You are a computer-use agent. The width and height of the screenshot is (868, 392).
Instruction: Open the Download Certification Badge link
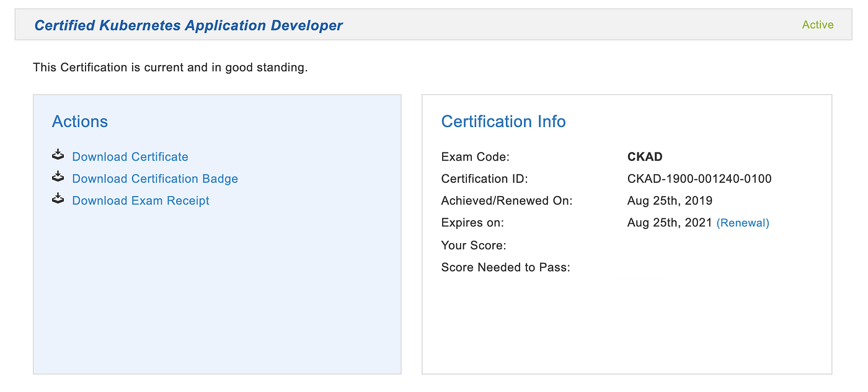pos(155,179)
